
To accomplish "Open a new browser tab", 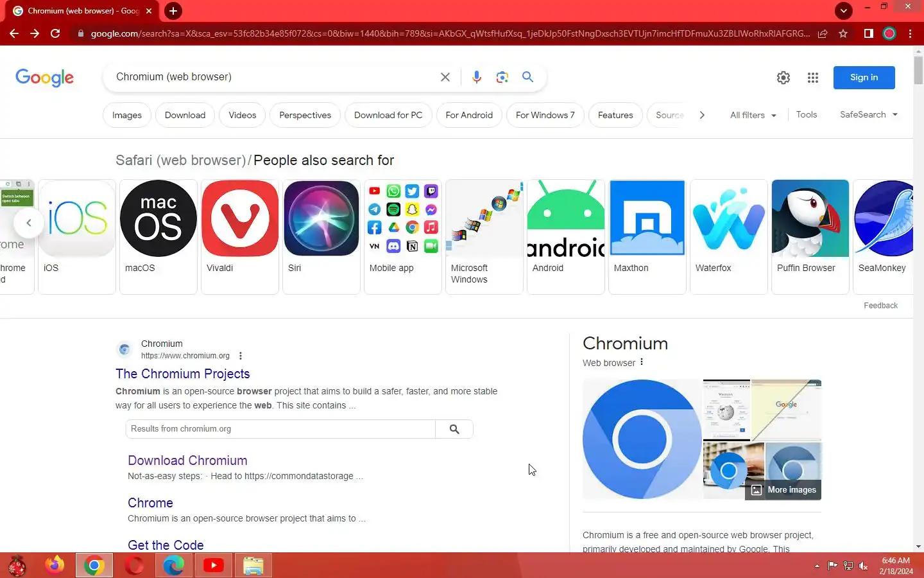I will pos(173,11).
